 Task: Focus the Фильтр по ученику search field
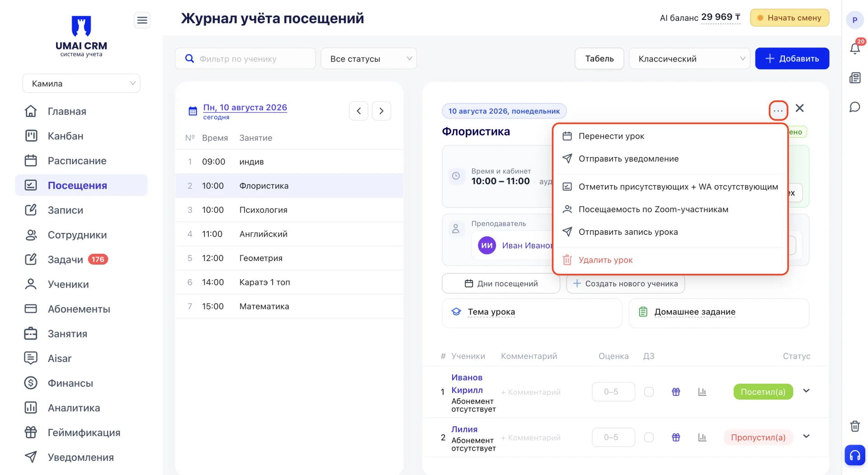click(245, 59)
